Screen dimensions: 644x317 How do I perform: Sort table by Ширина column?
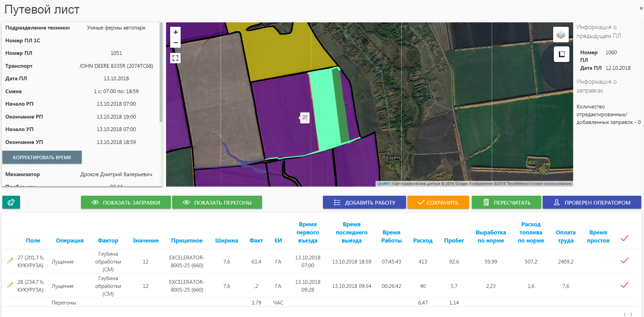coord(226,240)
